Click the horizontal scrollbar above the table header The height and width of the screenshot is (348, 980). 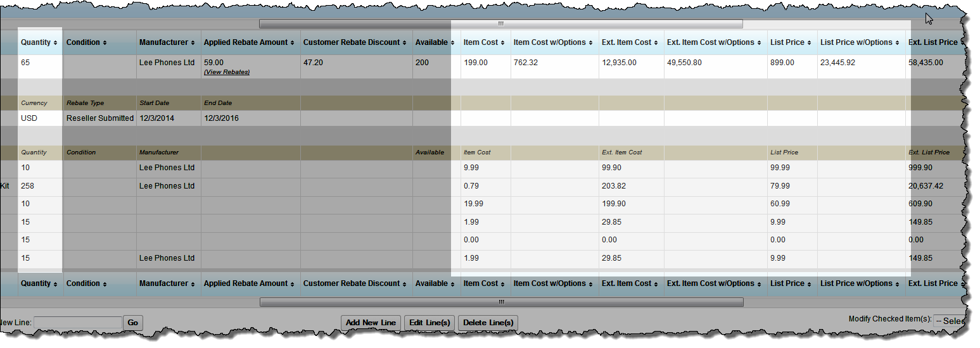coord(500,24)
